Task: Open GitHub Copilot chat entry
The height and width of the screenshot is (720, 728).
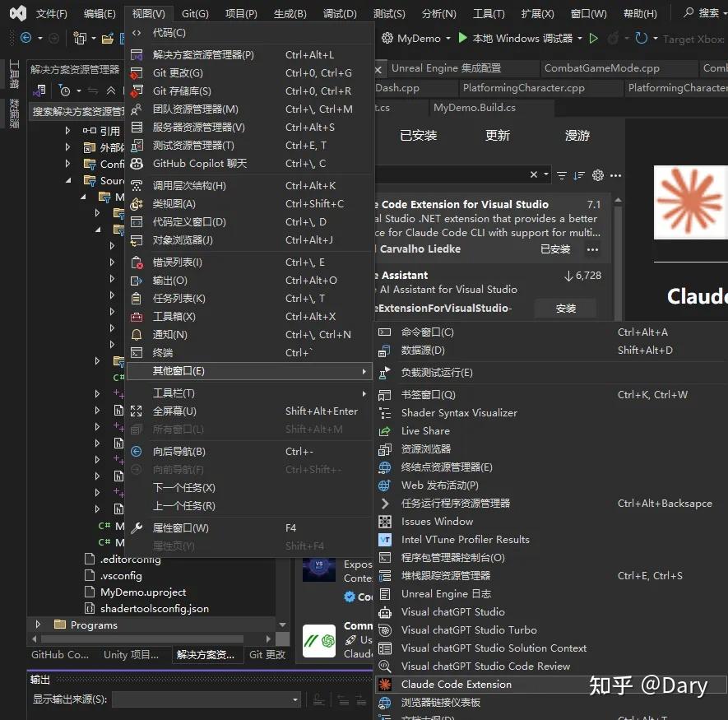Action: (x=250, y=164)
